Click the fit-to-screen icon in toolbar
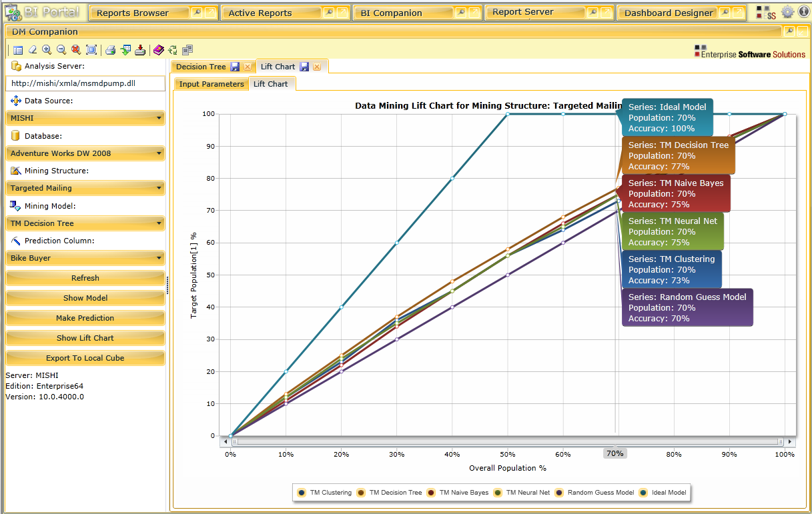 (x=91, y=50)
